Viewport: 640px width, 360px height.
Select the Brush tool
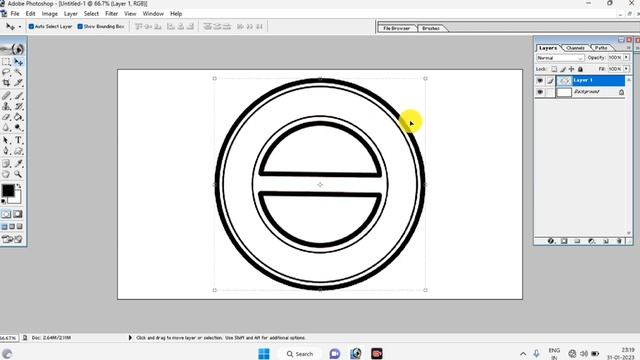[18, 96]
